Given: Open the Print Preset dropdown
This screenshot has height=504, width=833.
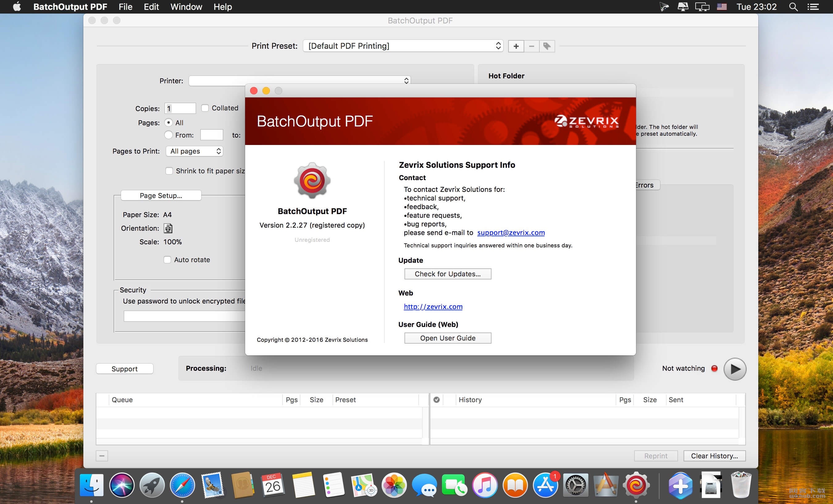Looking at the screenshot, I should pyautogui.click(x=403, y=46).
